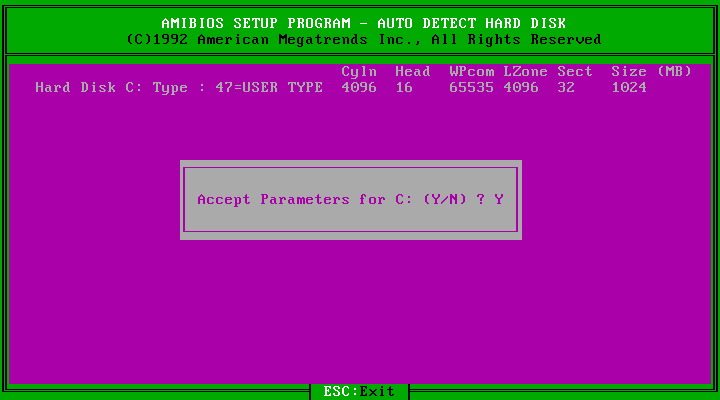This screenshot has height=400, width=720.
Task: Click the Sect column header
Action: [x=574, y=71]
